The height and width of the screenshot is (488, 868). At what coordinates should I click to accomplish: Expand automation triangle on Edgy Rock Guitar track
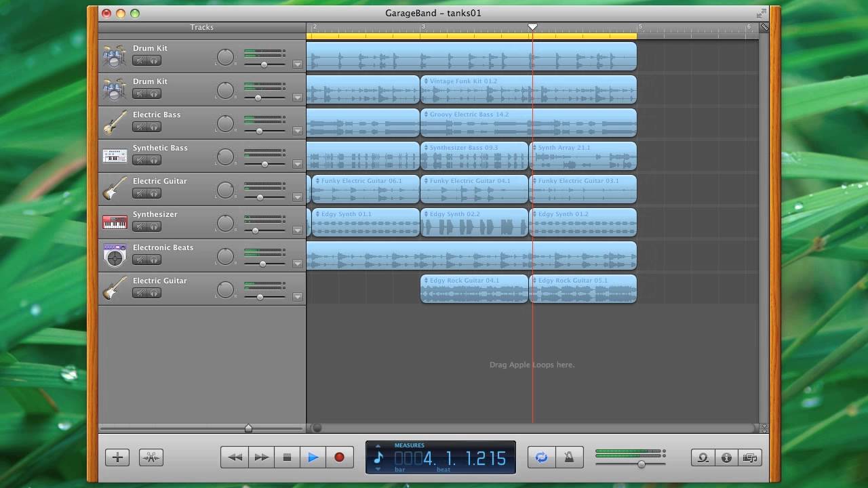click(x=297, y=297)
